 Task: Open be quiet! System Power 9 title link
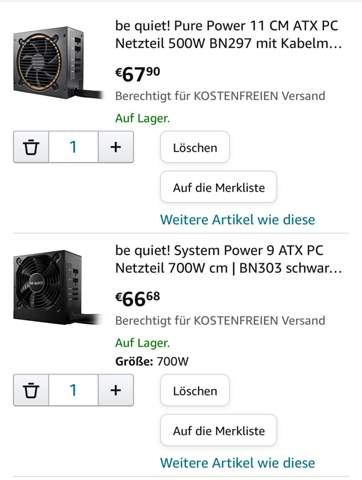pos(229,259)
